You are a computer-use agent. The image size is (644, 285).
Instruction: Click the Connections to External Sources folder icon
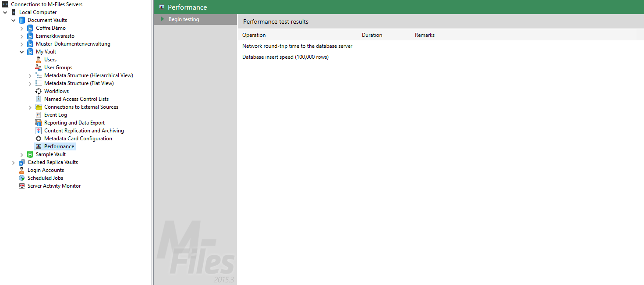(39, 107)
